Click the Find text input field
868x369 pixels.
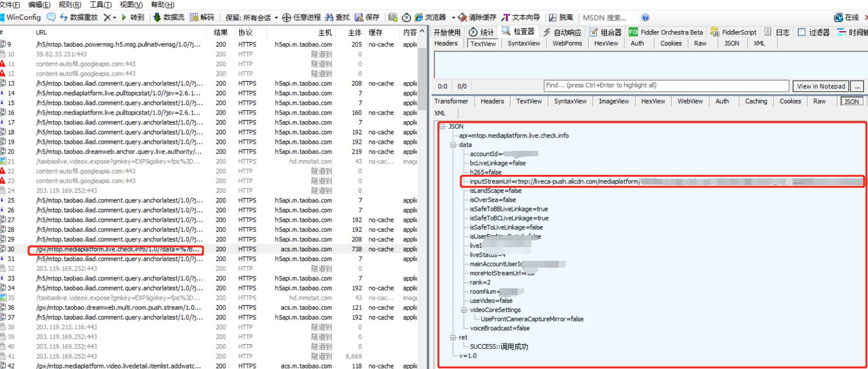666,86
